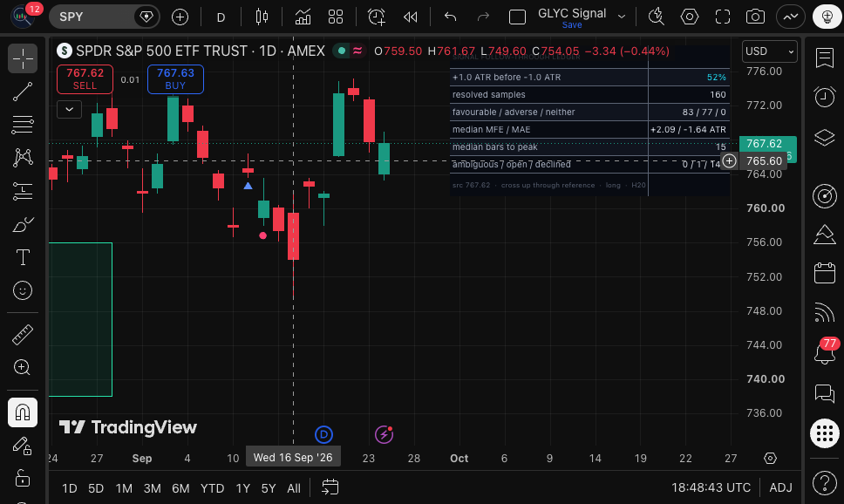Start Bar Replay mode
The height and width of the screenshot is (504, 844).
click(x=410, y=17)
